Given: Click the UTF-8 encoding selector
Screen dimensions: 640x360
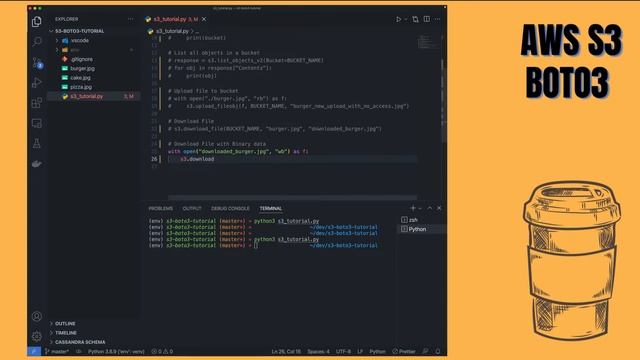Looking at the screenshot, I should click(343, 351).
